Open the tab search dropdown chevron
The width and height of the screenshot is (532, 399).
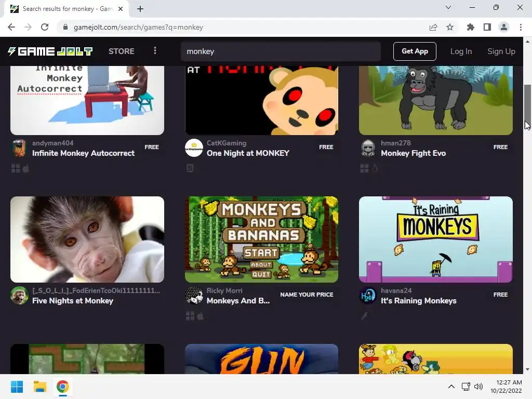click(448, 7)
